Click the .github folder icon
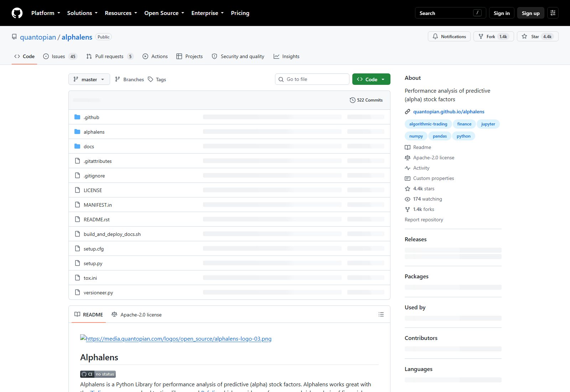Image resolution: width=570 pixels, height=392 pixels. click(77, 117)
